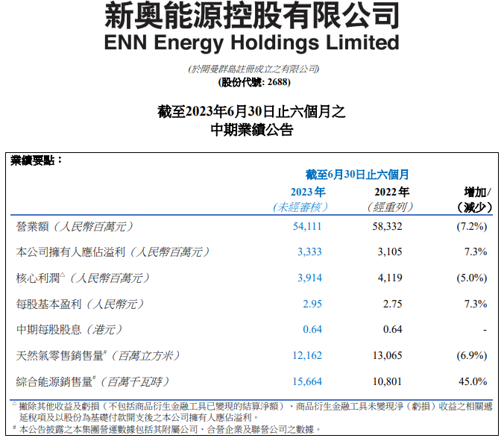The image size is (504, 447).
Task: Click the value 2.75
Action: coord(392,304)
